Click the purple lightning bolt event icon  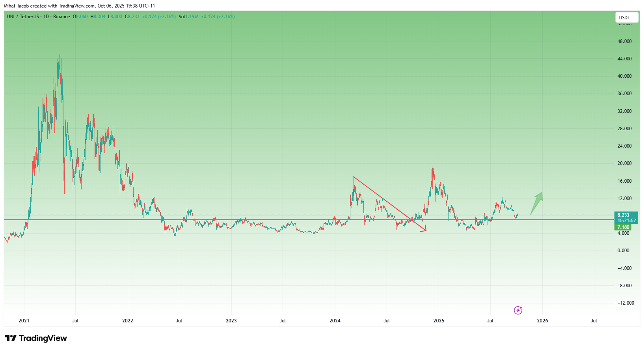point(518,310)
